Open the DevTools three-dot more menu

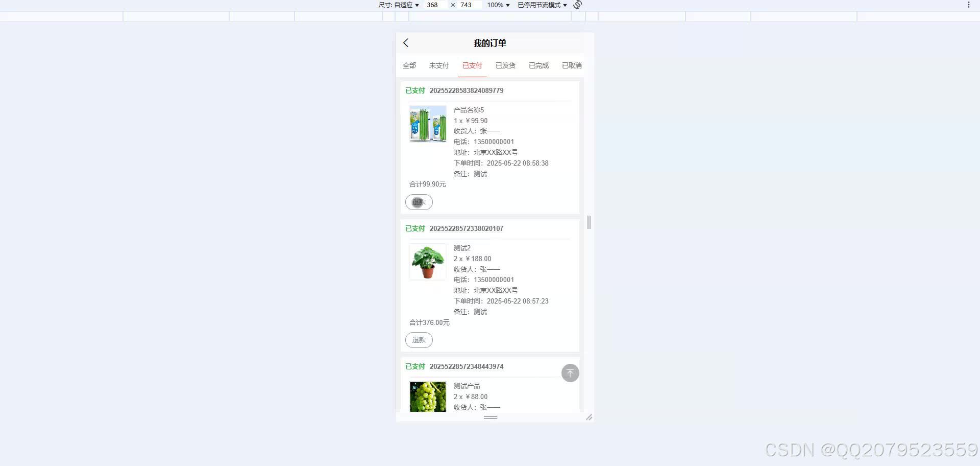[968, 5]
